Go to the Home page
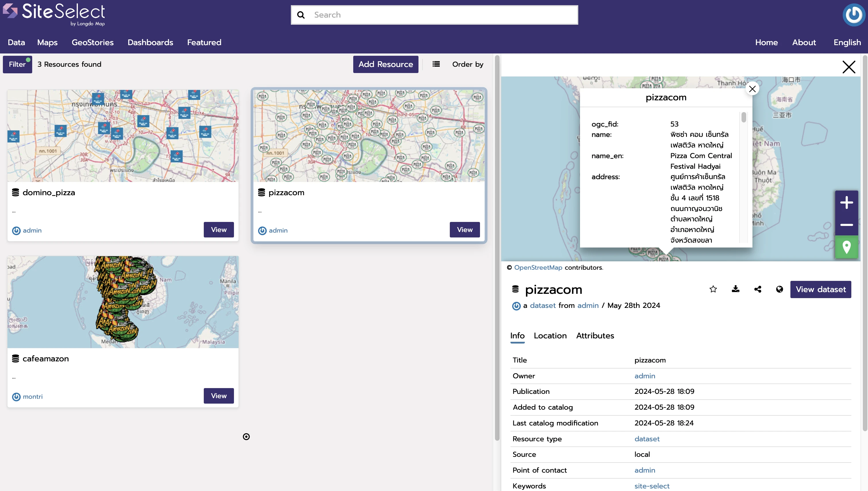The width and height of the screenshot is (868, 491). pyautogui.click(x=766, y=42)
